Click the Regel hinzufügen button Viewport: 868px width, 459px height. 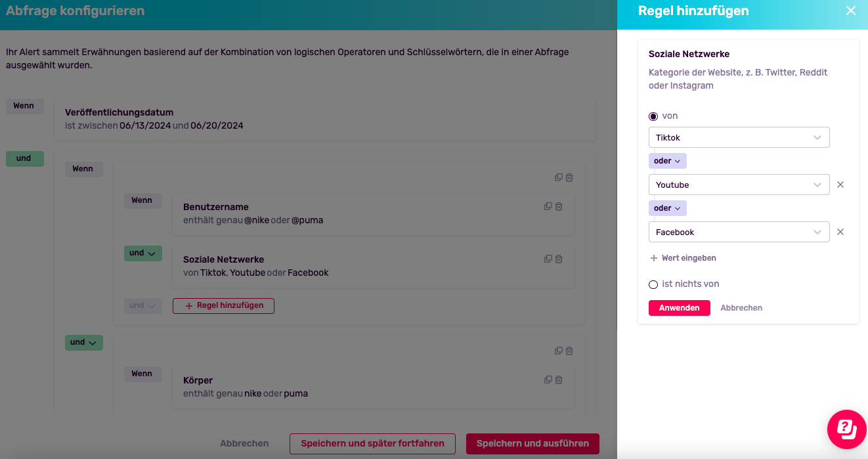pos(223,305)
